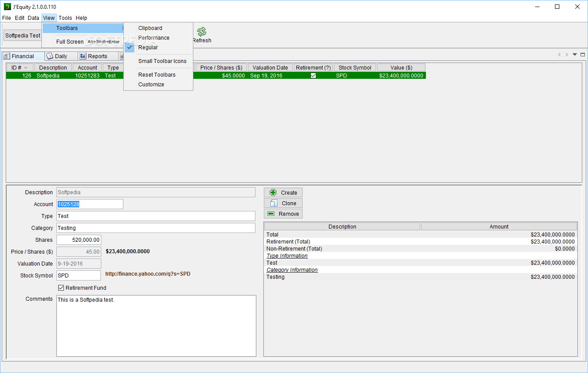Click the Retirement (?) column header
The height and width of the screenshot is (373, 588).
314,67
